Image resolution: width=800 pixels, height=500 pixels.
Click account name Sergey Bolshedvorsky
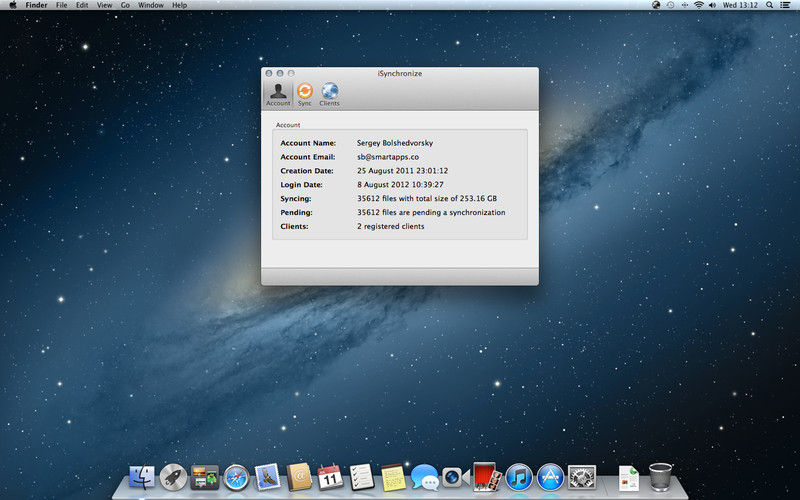point(395,143)
